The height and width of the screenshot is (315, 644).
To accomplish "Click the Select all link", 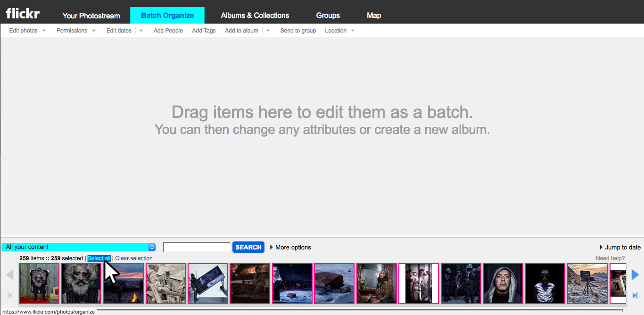I will tap(99, 258).
